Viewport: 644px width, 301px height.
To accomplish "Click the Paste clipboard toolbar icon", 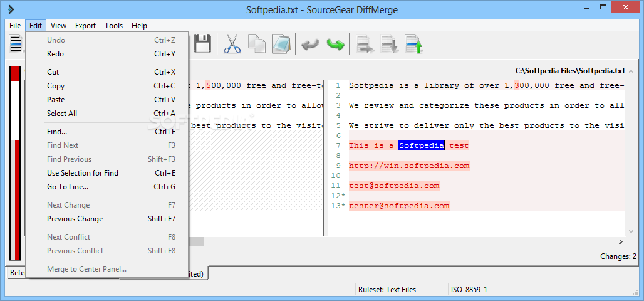I will pos(281,44).
